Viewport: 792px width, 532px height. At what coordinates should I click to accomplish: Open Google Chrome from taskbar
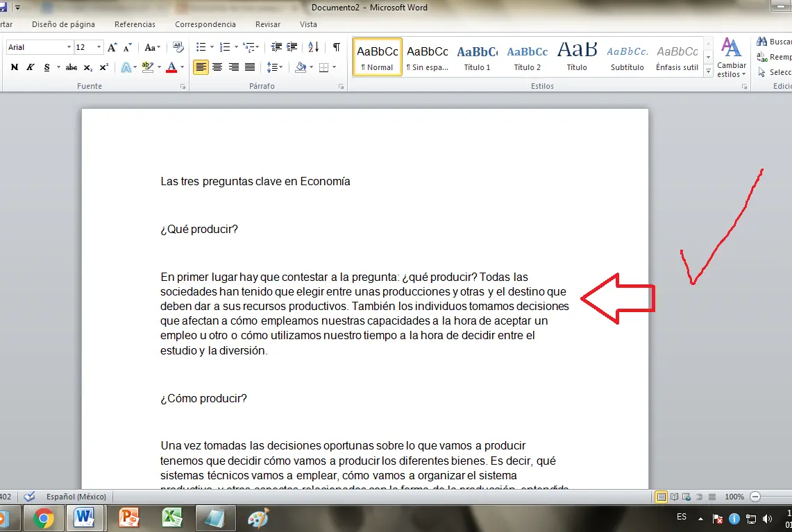(x=44, y=518)
